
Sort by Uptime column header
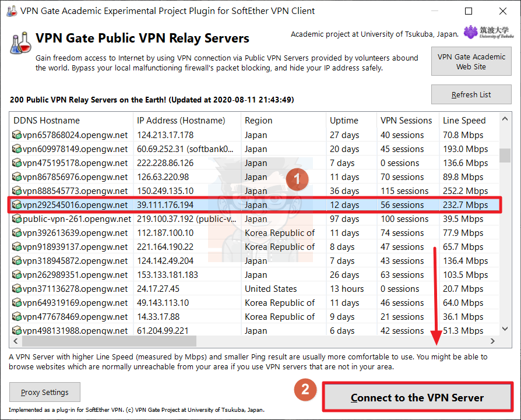pos(351,121)
